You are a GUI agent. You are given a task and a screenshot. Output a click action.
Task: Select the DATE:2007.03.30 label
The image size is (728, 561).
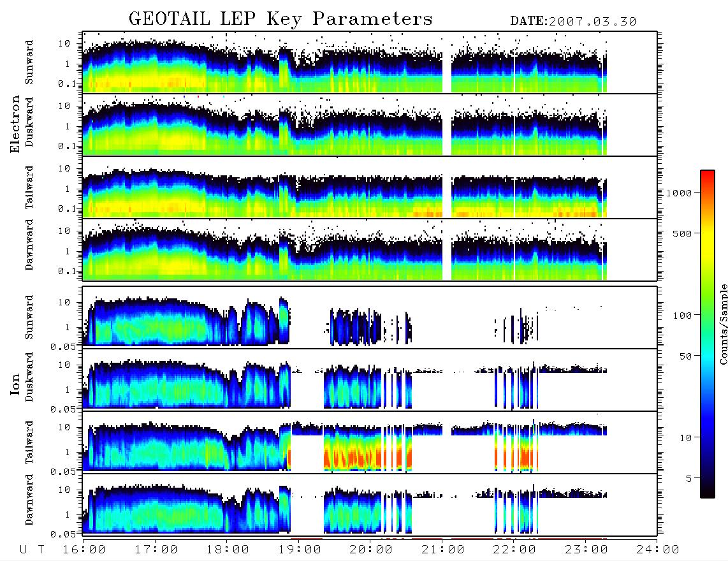click(573, 22)
